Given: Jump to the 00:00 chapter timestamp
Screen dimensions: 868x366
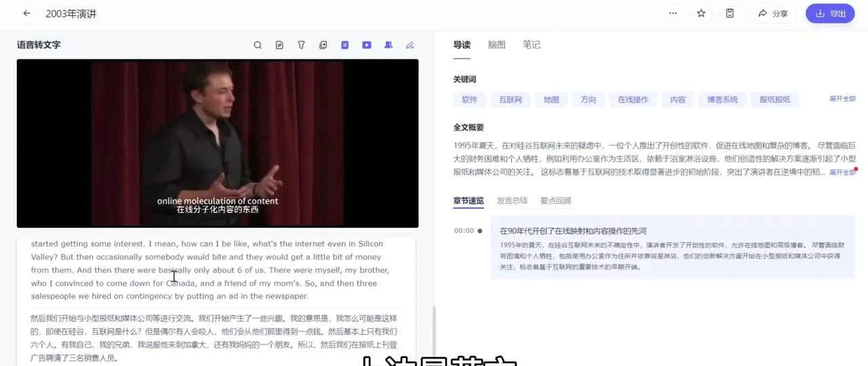Looking at the screenshot, I should pos(464,230).
